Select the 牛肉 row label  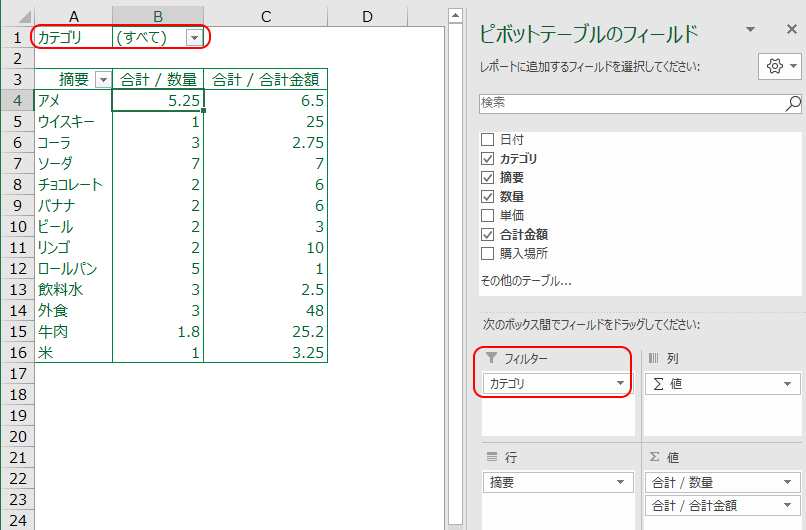tap(73, 332)
